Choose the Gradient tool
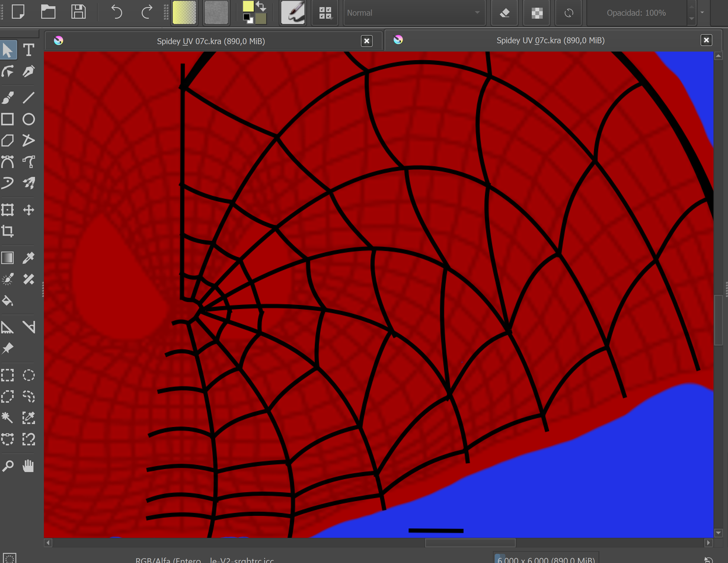728x563 pixels. pos(8,258)
